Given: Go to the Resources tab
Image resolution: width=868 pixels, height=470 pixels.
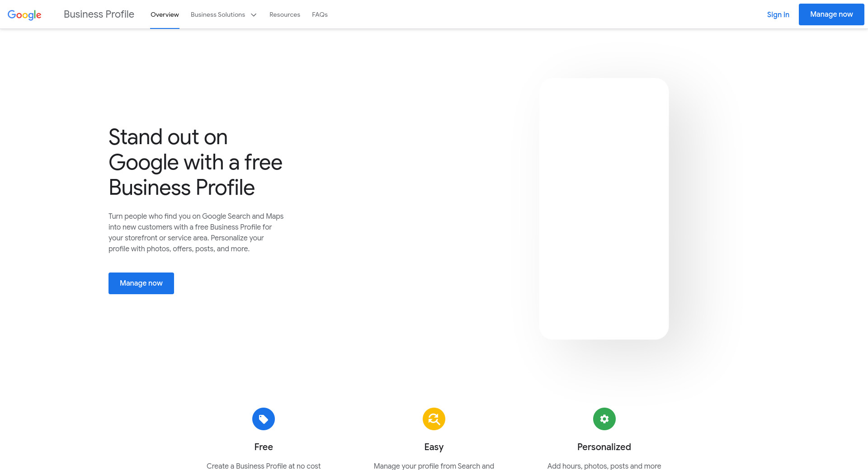Looking at the screenshot, I should point(285,14).
